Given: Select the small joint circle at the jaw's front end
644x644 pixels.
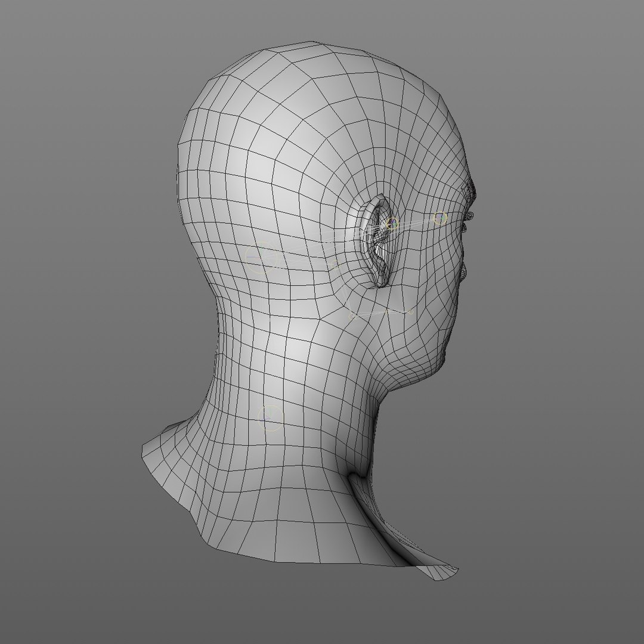Looking at the screenshot, I should click(411, 312).
